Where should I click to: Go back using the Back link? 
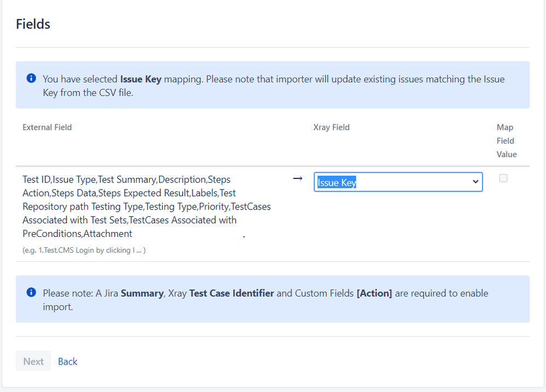pos(68,361)
